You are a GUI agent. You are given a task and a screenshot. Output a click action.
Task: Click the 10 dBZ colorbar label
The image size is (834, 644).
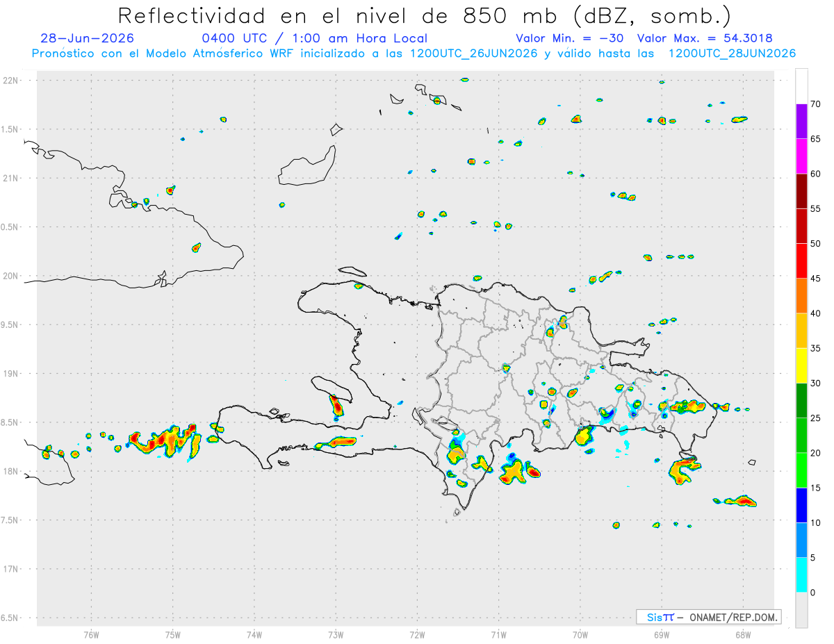pos(816,522)
